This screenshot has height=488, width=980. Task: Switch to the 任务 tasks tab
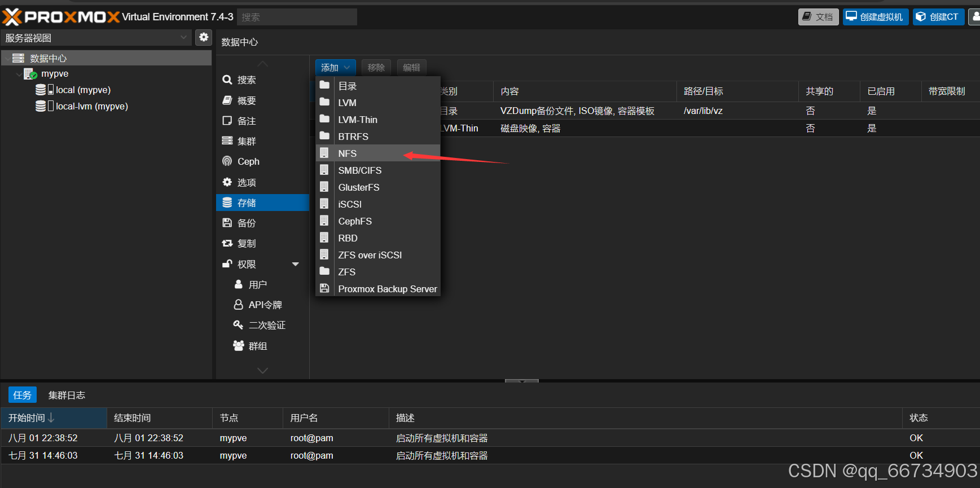[x=23, y=395]
